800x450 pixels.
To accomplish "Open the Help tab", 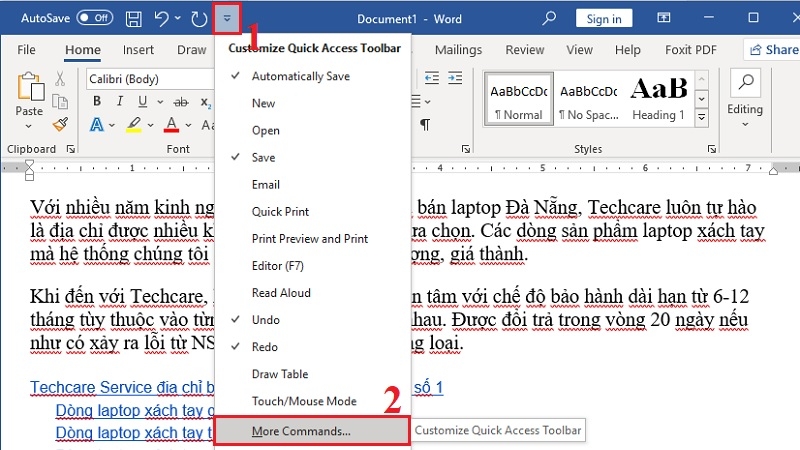I will tap(628, 50).
